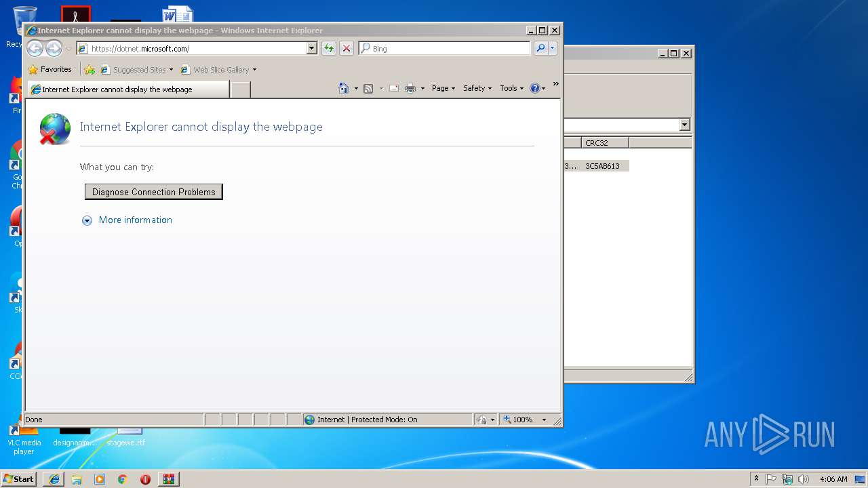
Task: Open the security lock status dropdown
Action: point(486,420)
